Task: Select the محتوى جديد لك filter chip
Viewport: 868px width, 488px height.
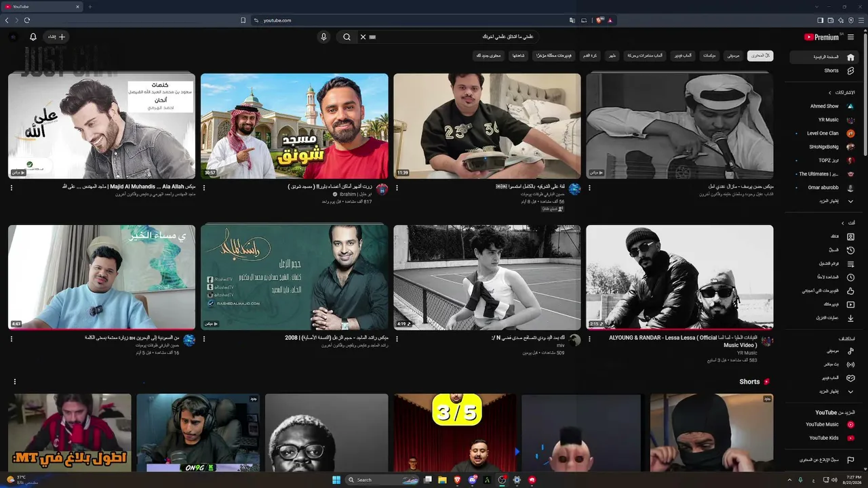Action: tap(488, 56)
